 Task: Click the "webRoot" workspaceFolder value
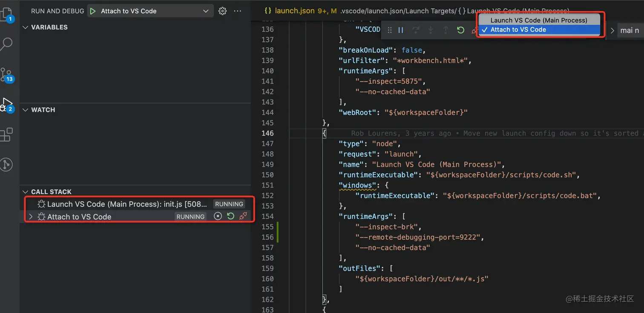[x=426, y=113]
